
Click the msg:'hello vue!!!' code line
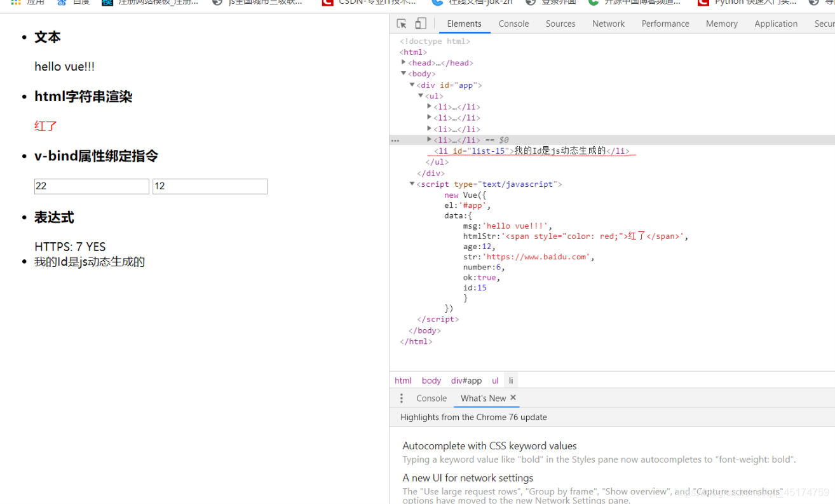(x=508, y=226)
